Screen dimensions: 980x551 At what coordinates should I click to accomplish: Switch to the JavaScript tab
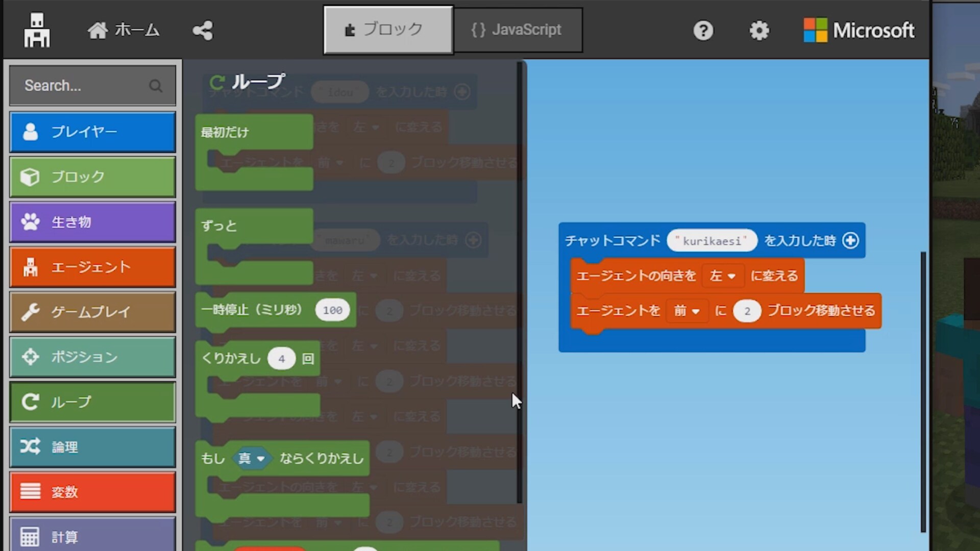point(518,30)
